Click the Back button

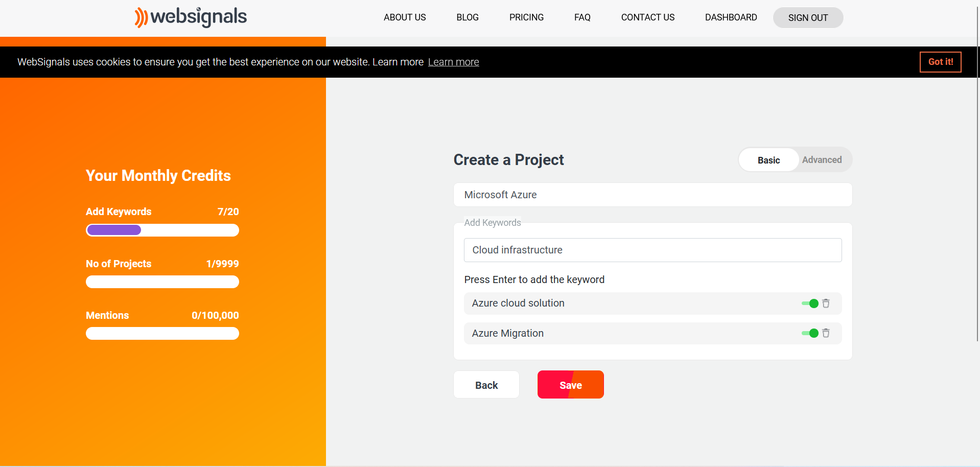click(486, 385)
